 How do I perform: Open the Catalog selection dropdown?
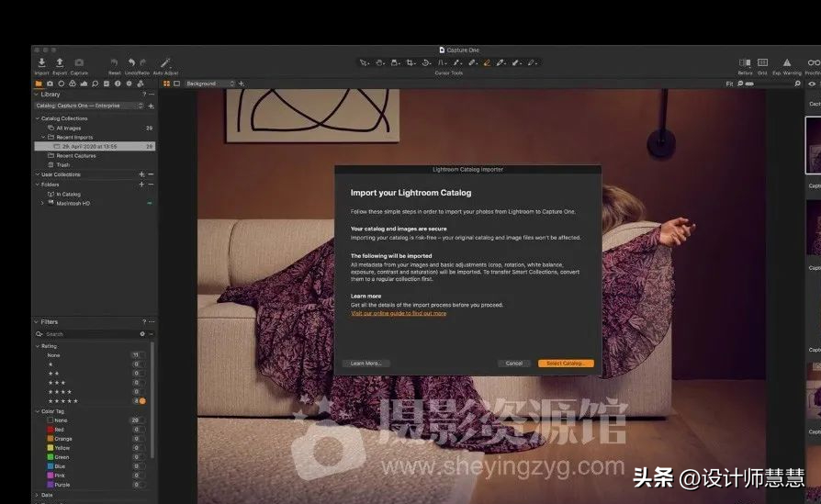pos(89,106)
